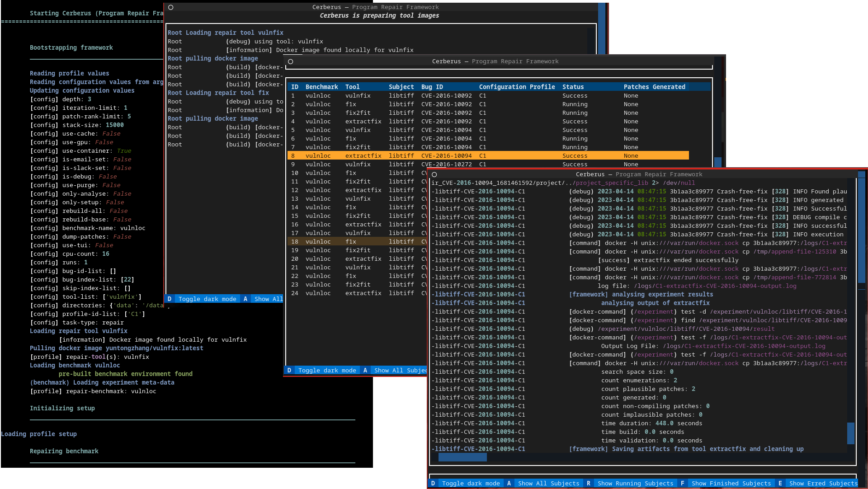Click horizontal scrollbar thumb in the log window
The height and width of the screenshot is (489, 868).
(x=462, y=457)
